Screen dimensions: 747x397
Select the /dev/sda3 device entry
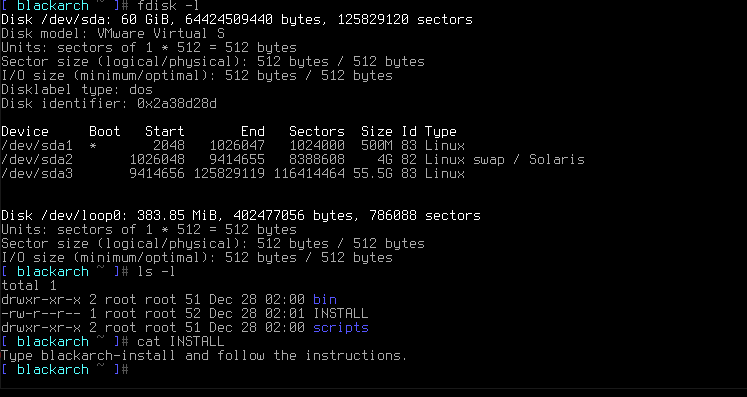[37, 173]
